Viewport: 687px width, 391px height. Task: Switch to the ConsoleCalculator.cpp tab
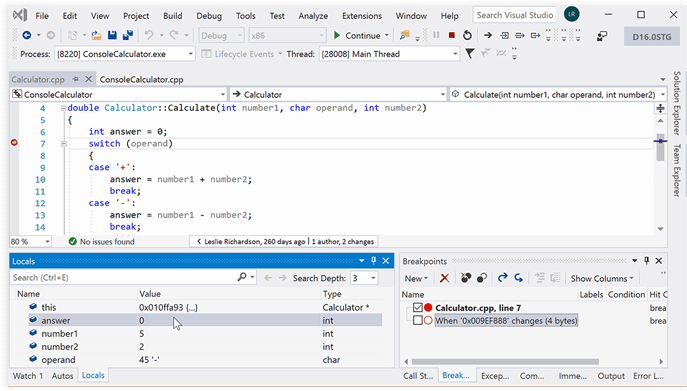142,79
